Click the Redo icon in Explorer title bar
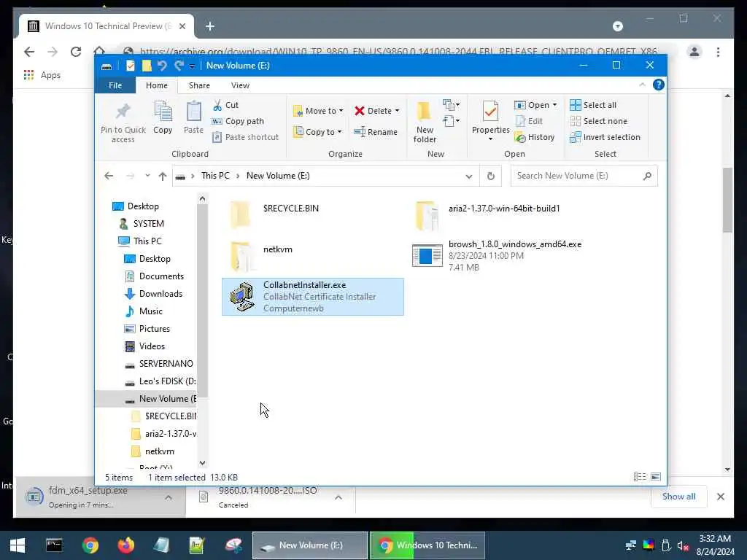 [179, 66]
